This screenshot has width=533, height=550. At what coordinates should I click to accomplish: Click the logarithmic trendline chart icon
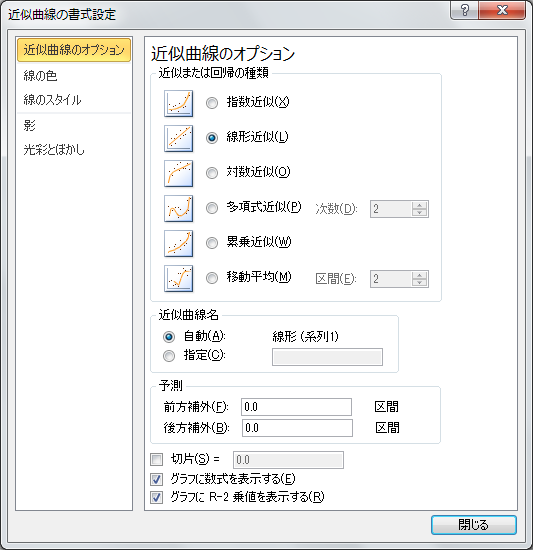point(178,174)
